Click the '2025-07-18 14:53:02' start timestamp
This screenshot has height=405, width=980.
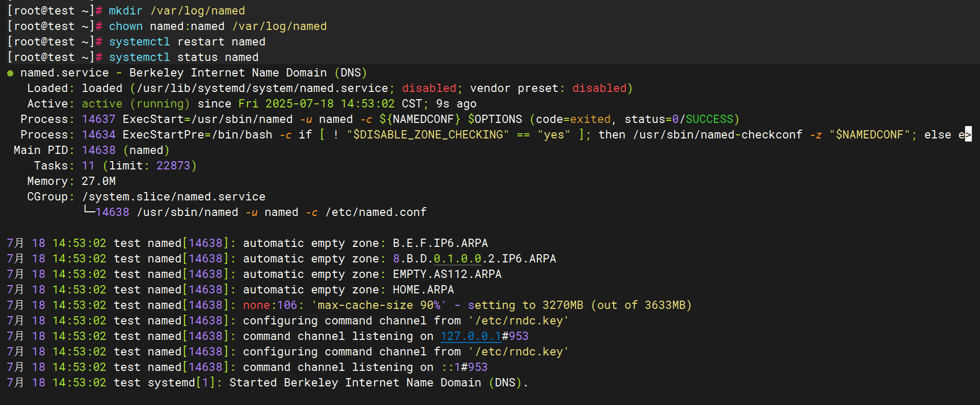[x=330, y=104]
